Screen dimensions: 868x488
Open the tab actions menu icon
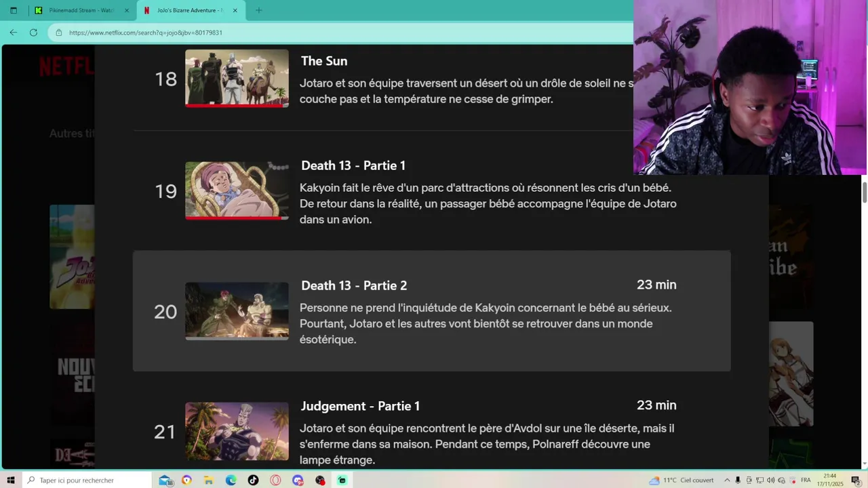13,10
